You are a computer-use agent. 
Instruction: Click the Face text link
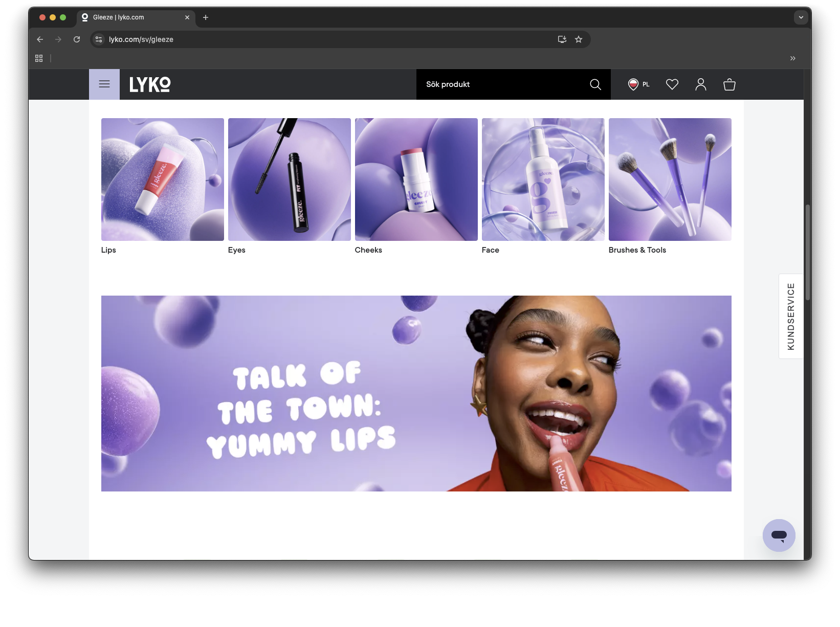(x=491, y=250)
